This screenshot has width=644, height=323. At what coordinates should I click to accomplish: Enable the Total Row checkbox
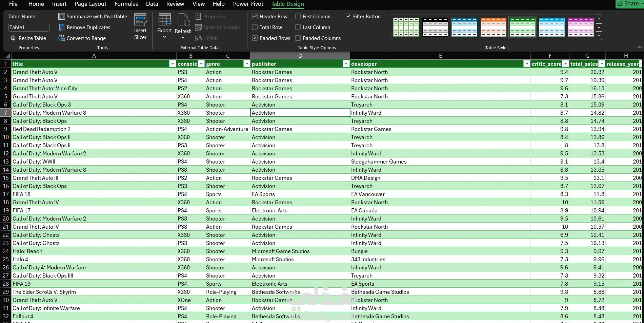(x=255, y=27)
